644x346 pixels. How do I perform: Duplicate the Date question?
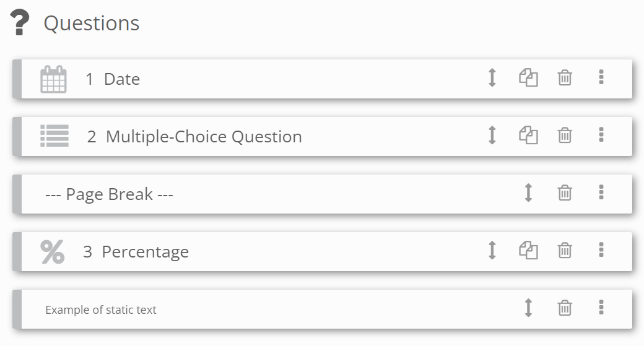[x=528, y=78]
